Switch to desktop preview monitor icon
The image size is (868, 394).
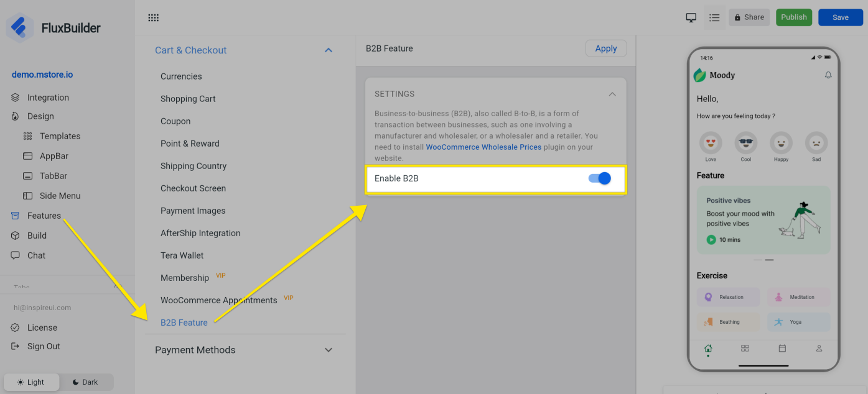click(691, 17)
